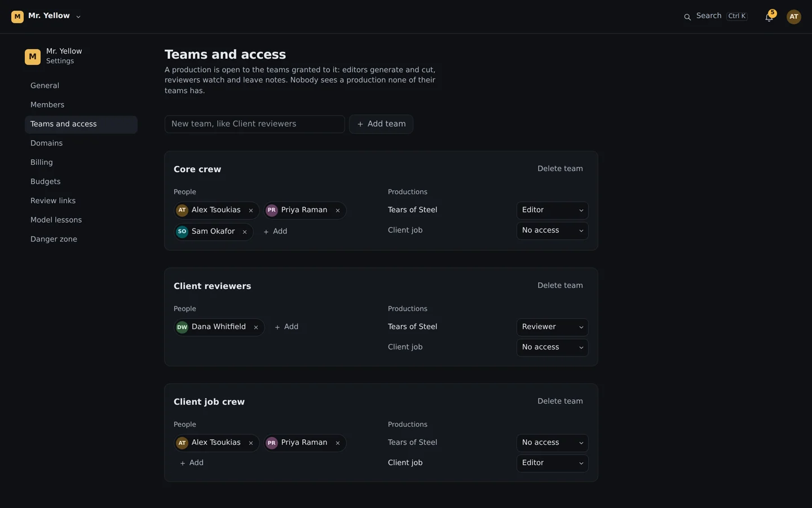Open Client job crew Tears of Steel dropdown
This screenshot has width=812, height=508.
pos(553,443)
